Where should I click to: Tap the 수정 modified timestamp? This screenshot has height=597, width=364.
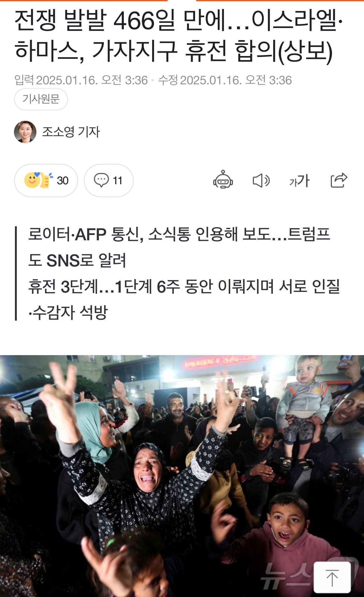click(225, 80)
